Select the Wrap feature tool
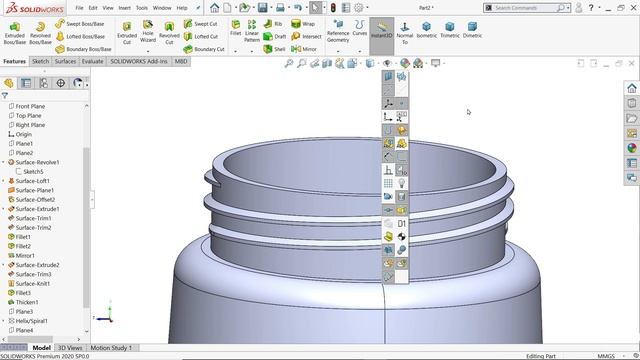This screenshot has width=640, height=360. click(x=303, y=24)
